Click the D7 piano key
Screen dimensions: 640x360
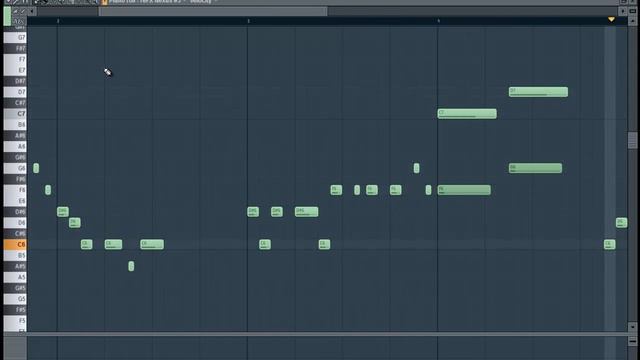pos(15,92)
